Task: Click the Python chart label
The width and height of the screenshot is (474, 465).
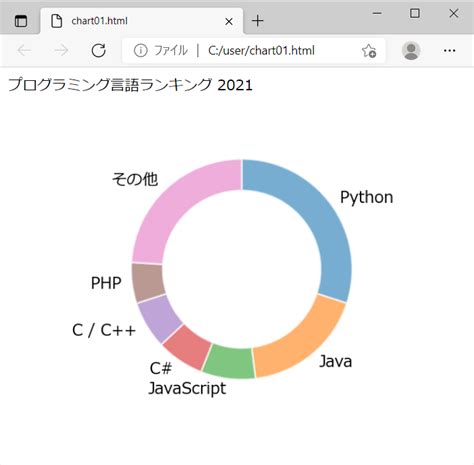Action: (366, 197)
